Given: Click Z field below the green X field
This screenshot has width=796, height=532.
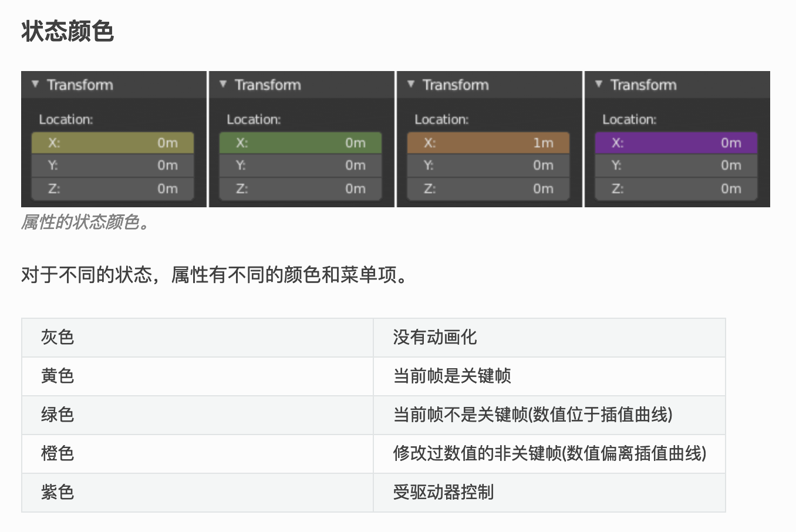Looking at the screenshot, I should [300, 188].
